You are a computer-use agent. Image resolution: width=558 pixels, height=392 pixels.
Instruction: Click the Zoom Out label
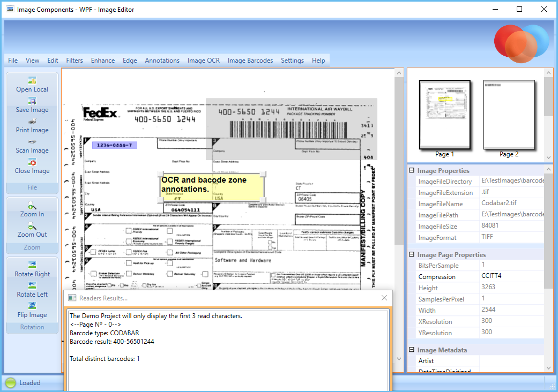tap(32, 235)
